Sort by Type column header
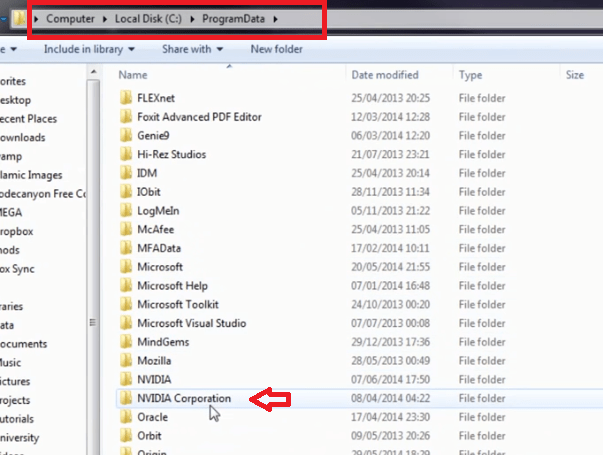The image size is (603, 455). (x=470, y=75)
